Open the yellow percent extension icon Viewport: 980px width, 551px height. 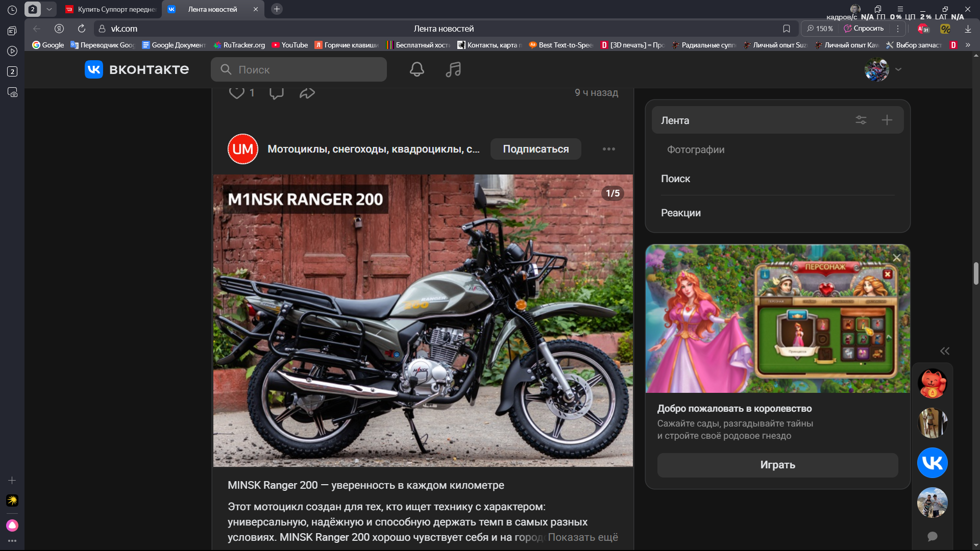(945, 29)
